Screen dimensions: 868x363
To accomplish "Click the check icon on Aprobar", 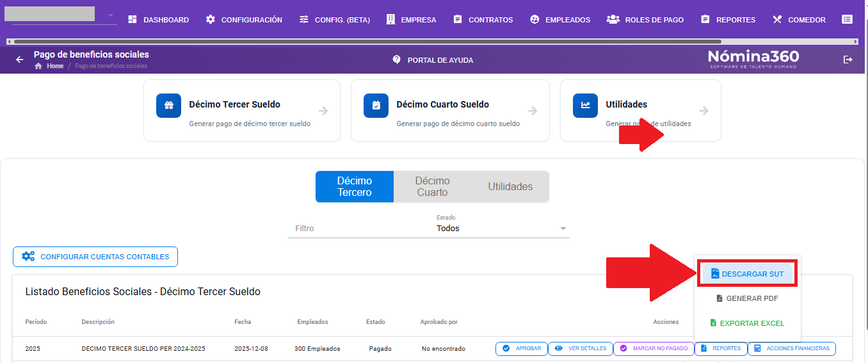I will tap(506, 349).
